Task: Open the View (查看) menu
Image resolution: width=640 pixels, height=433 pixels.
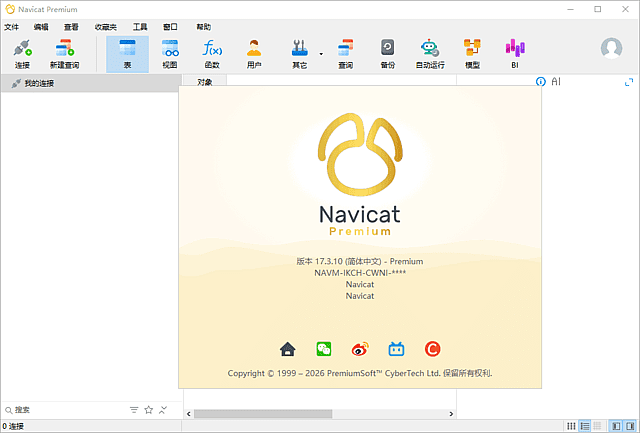Action: tap(71, 27)
